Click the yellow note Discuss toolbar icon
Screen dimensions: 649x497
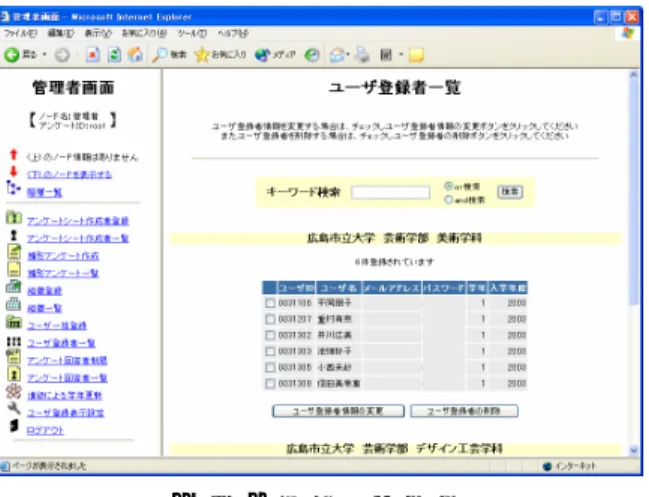coord(416,55)
